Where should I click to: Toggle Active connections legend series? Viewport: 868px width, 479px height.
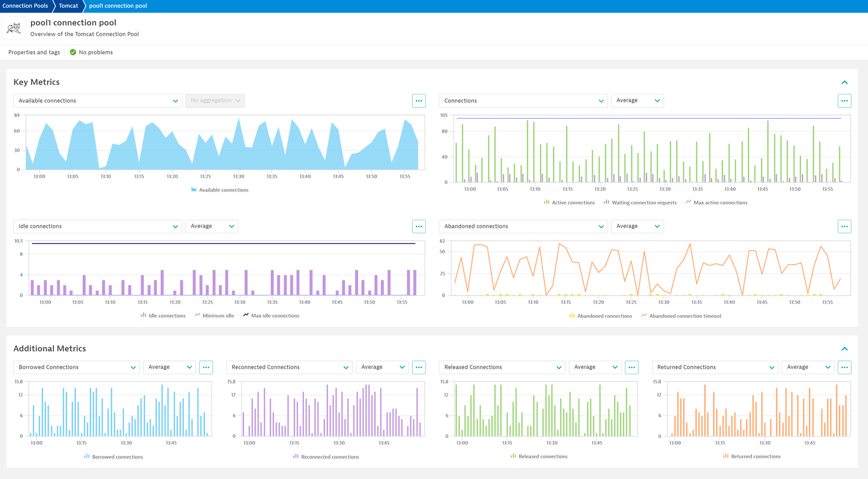click(x=569, y=202)
